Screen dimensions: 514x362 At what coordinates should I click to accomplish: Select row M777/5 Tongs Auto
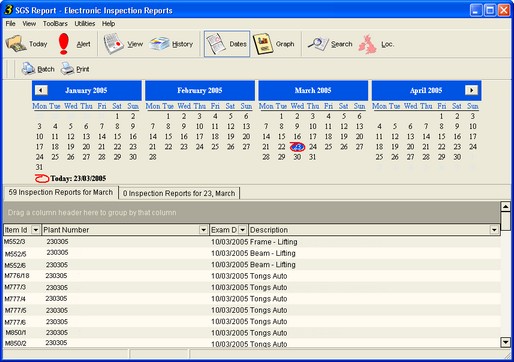(x=252, y=310)
